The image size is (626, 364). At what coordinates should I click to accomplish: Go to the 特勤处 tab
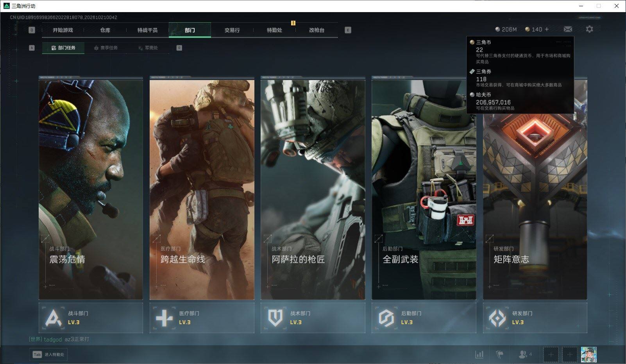pos(274,30)
